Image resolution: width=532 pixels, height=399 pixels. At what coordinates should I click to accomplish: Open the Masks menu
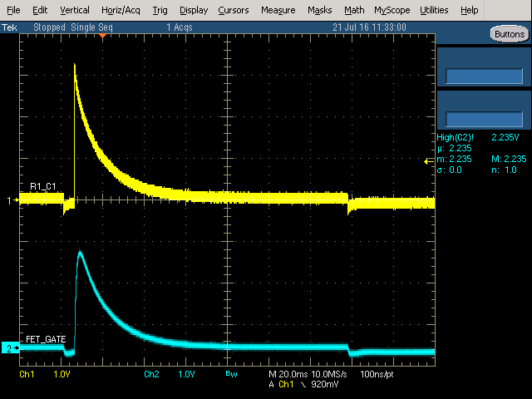coord(319,10)
